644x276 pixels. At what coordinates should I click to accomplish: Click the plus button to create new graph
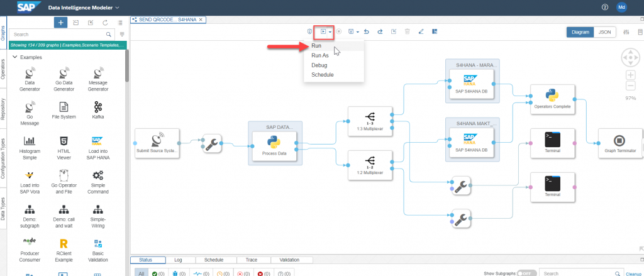click(x=61, y=23)
